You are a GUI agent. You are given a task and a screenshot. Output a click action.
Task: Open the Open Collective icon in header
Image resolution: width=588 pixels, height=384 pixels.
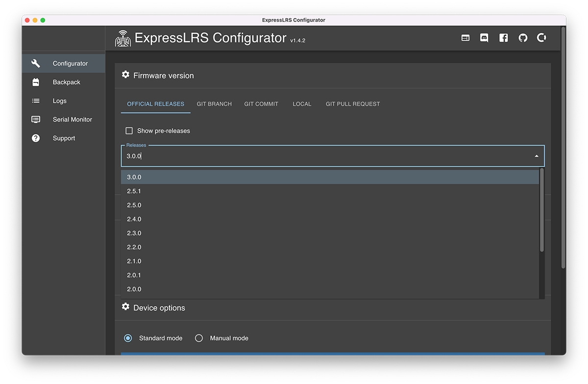tap(541, 38)
